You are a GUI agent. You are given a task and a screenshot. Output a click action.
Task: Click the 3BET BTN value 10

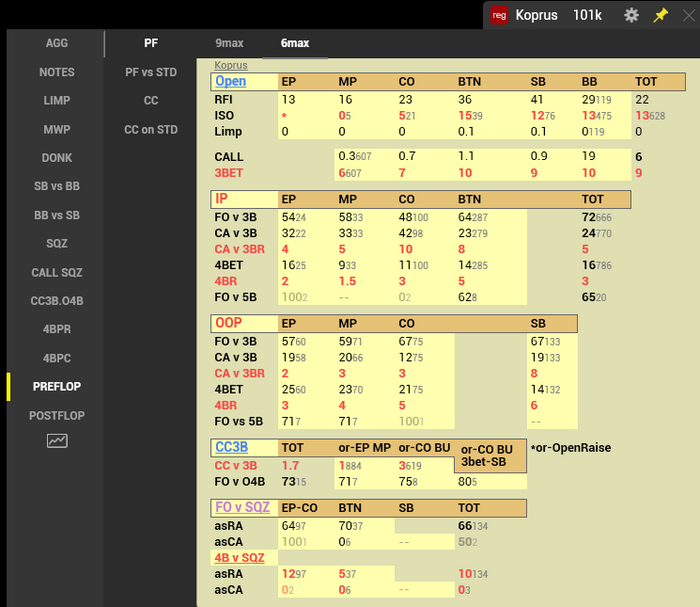point(465,173)
